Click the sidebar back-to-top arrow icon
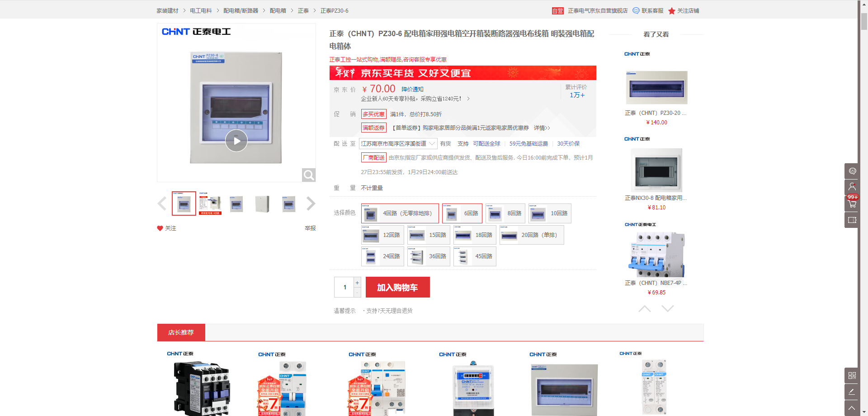868x416 pixels. (852, 408)
